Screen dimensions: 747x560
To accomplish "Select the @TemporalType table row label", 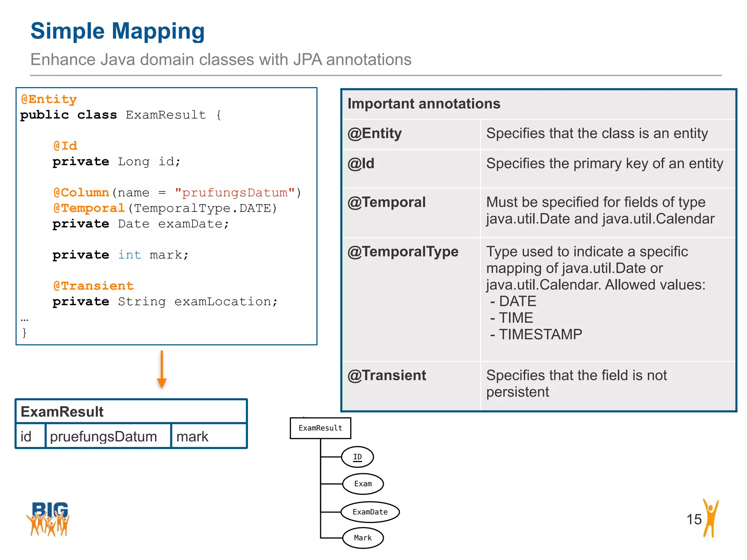I will coord(403,252).
